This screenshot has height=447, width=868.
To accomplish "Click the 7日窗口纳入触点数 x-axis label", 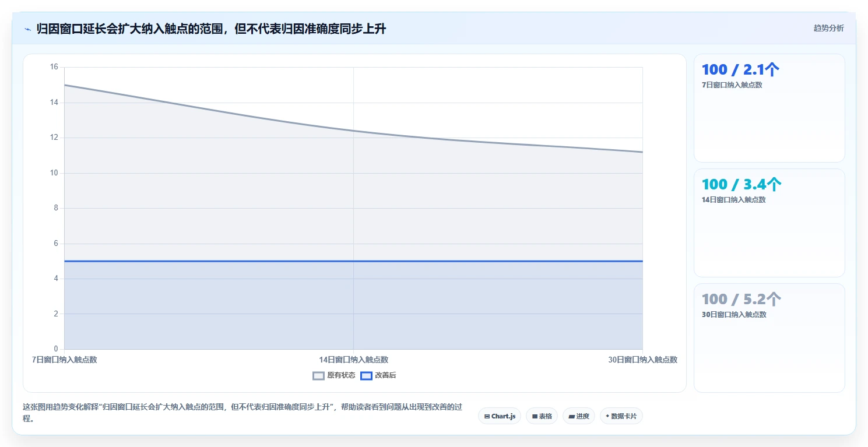I will pos(64,360).
